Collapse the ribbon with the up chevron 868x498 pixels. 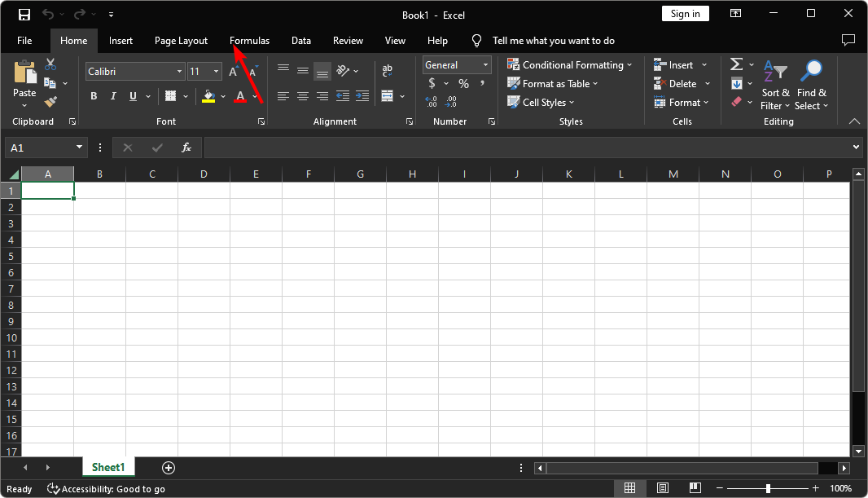[854, 121]
